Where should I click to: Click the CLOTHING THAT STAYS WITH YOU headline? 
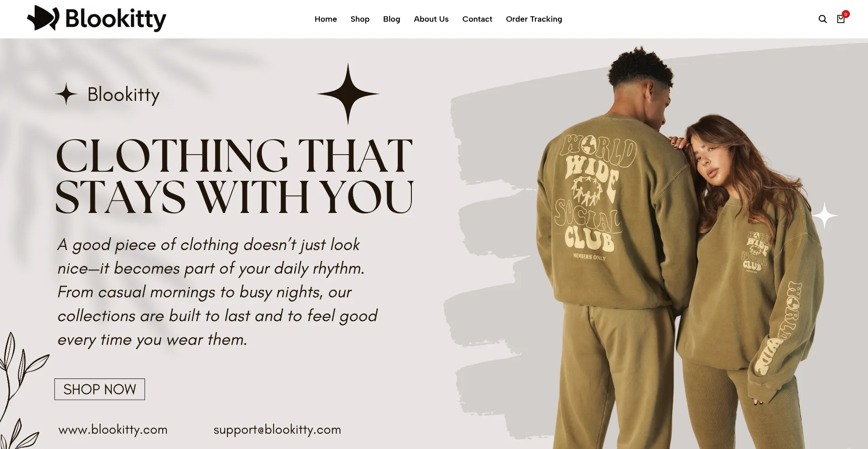234,175
